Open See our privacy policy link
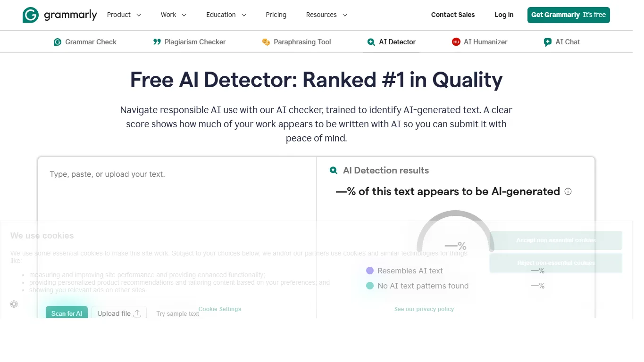 coord(424,309)
